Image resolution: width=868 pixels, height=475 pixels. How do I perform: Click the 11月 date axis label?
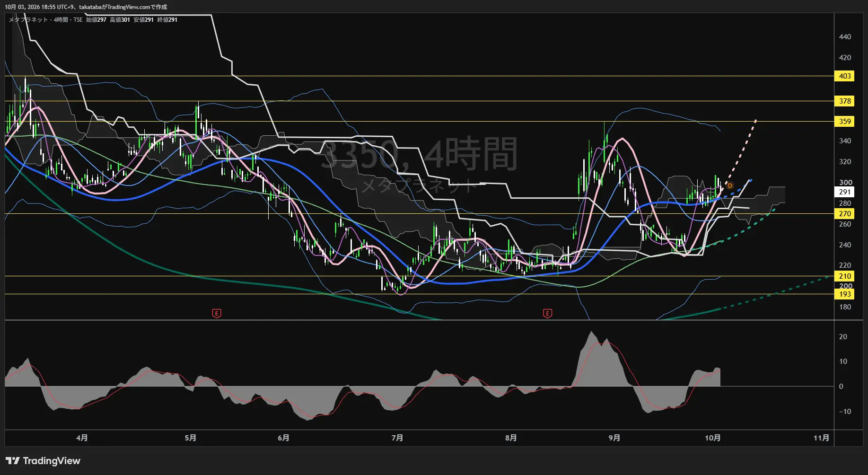[x=821, y=438]
